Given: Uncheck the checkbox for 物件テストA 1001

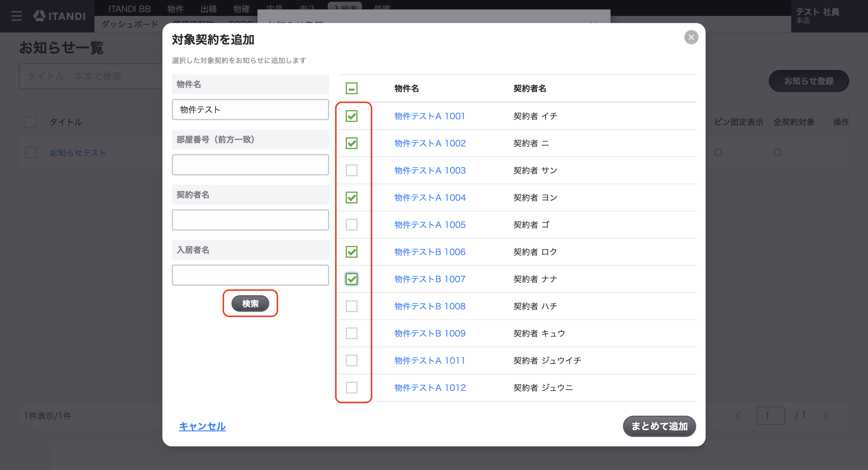Looking at the screenshot, I should pos(351,116).
